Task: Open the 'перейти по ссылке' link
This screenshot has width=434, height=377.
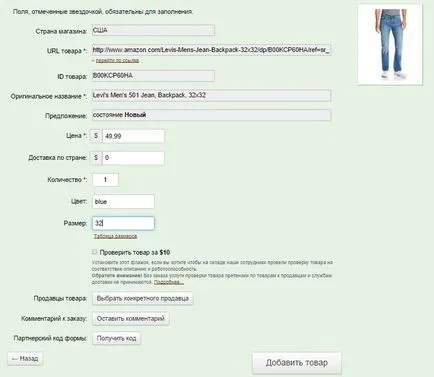Action: 117,60
